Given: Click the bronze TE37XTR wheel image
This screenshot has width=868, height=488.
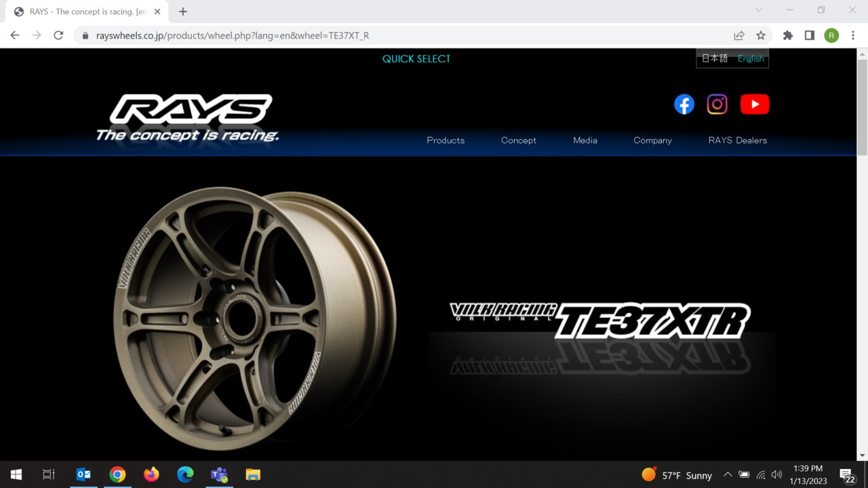Looking at the screenshot, I should click(x=254, y=319).
